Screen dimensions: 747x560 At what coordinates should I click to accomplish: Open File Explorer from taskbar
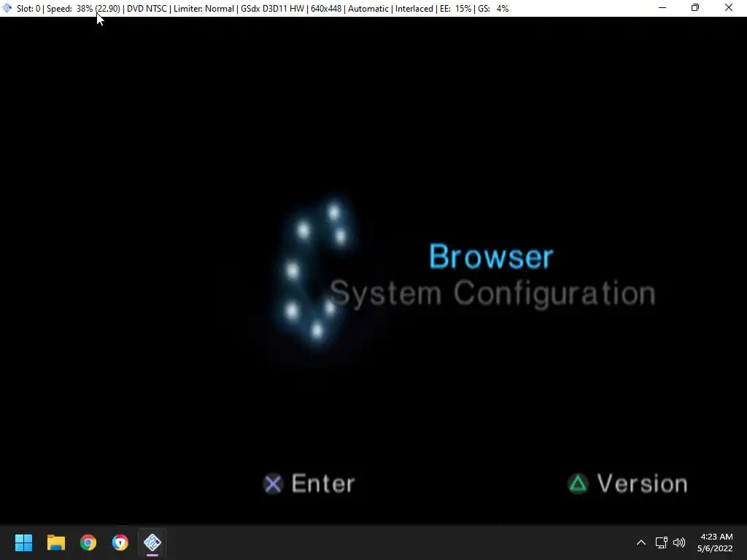click(x=55, y=542)
